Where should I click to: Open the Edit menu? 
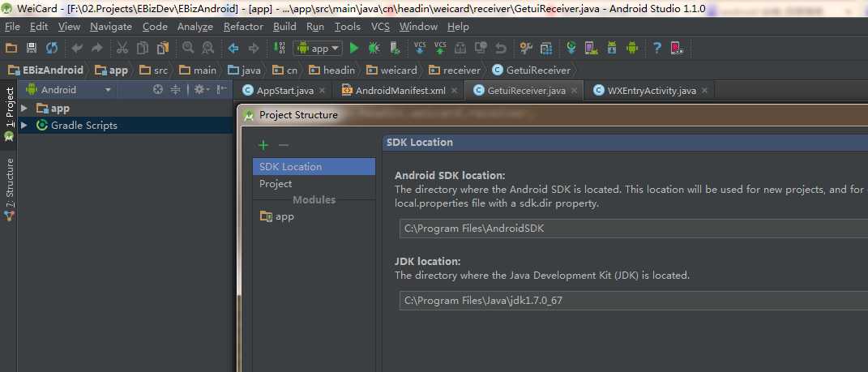click(39, 27)
